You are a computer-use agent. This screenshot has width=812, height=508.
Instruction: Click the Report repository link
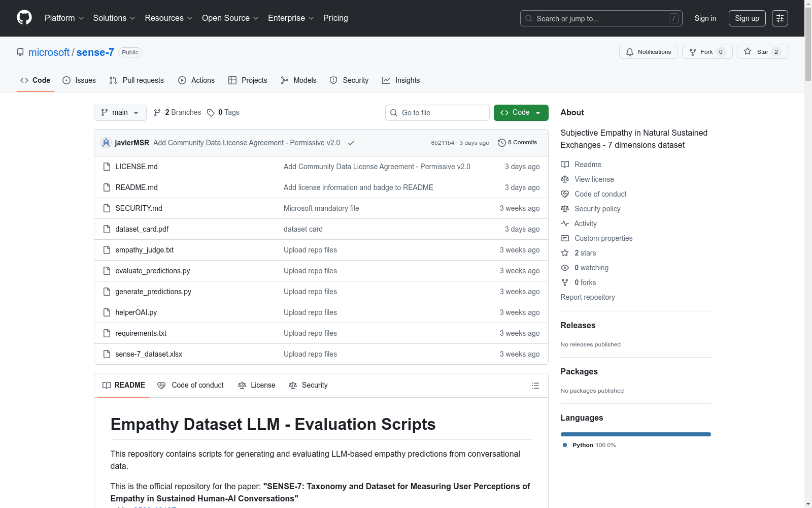[588, 297]
